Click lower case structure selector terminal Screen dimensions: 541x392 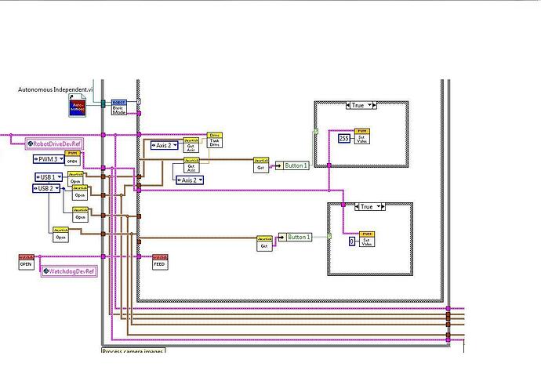329,236
